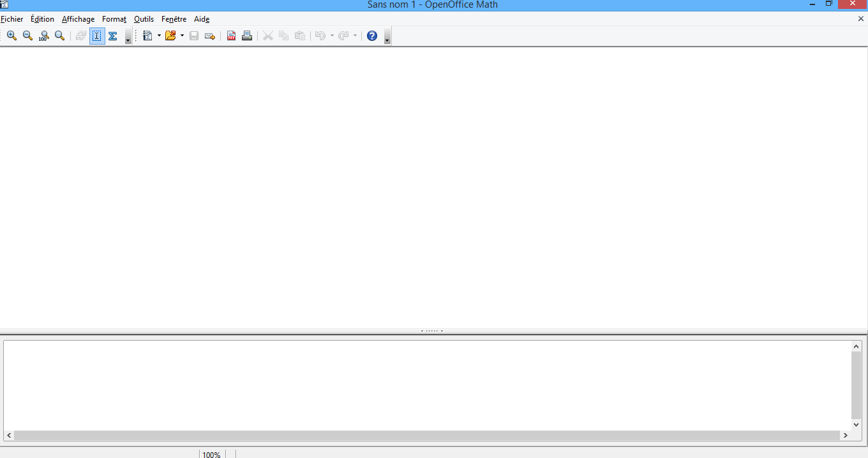
Task: Close the OpenOffice Math window
Action: click(x=853, y=4)
